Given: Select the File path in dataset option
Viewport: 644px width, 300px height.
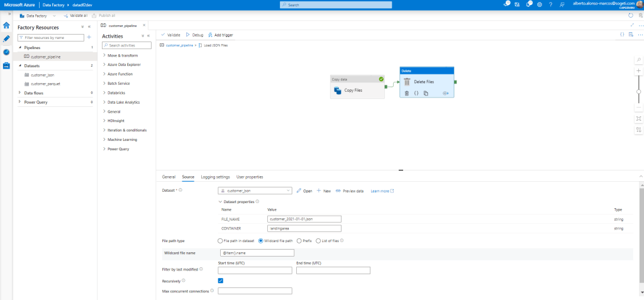Looking at the screenshot, I should coord(220,241).
